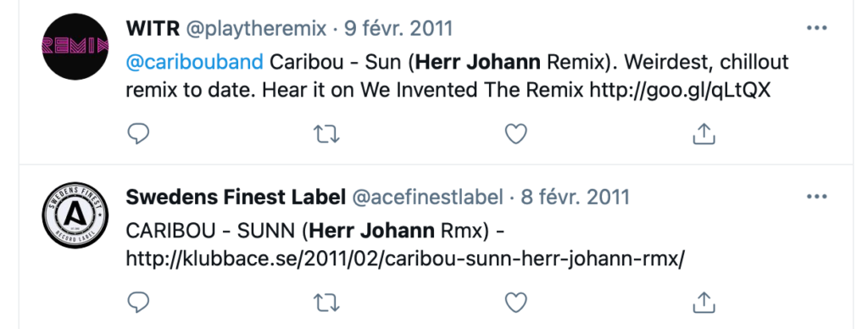Open the @acefinestlabel handle

(x=427, y=198)
